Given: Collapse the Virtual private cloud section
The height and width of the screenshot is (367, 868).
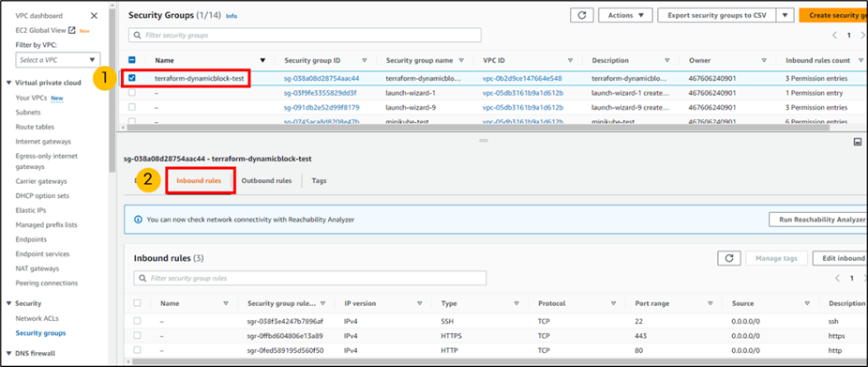Looking at the screenshot, I should [9, 83].
